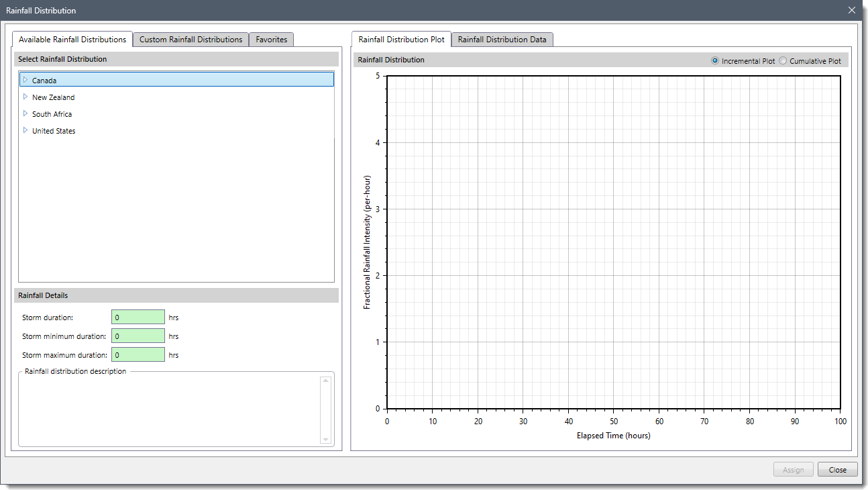This screenshot has width=868, height=490.
Task: Select the Incremental Plot radio button
Action: point(715,61)
